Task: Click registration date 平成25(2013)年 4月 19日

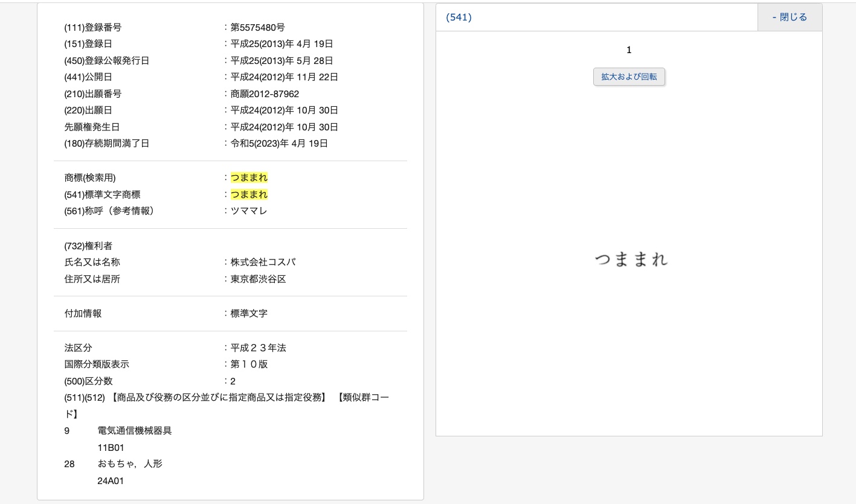Action: 282,43
